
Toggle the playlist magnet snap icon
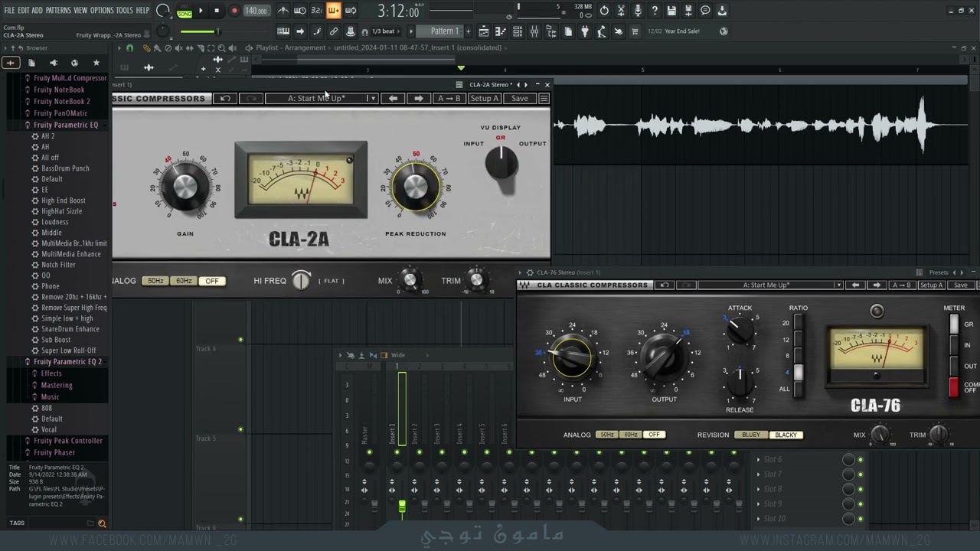(x=129, y=48)
